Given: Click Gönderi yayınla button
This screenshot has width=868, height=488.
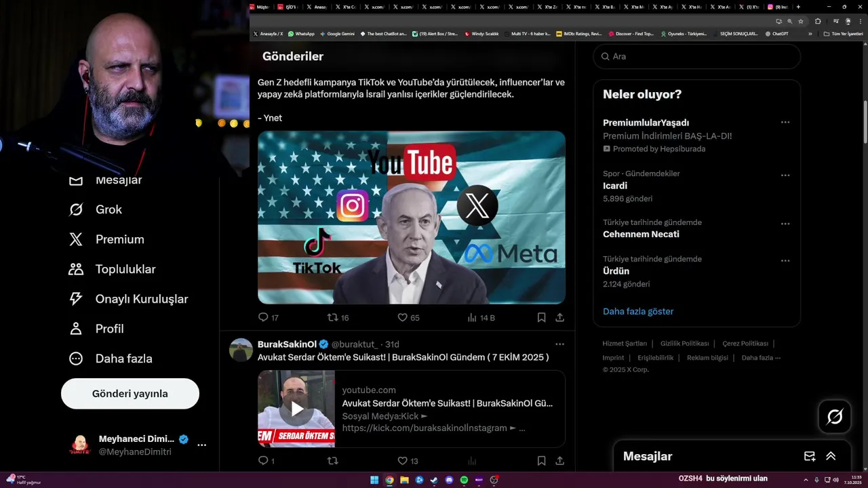Looking at the screenshot, I should click(130, 394).
